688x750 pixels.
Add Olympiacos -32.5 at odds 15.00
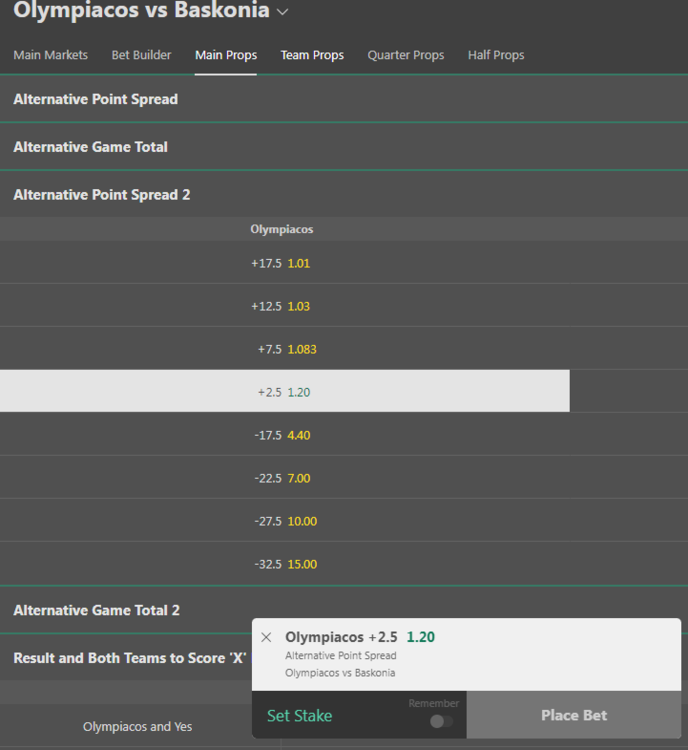coord(285,563)
